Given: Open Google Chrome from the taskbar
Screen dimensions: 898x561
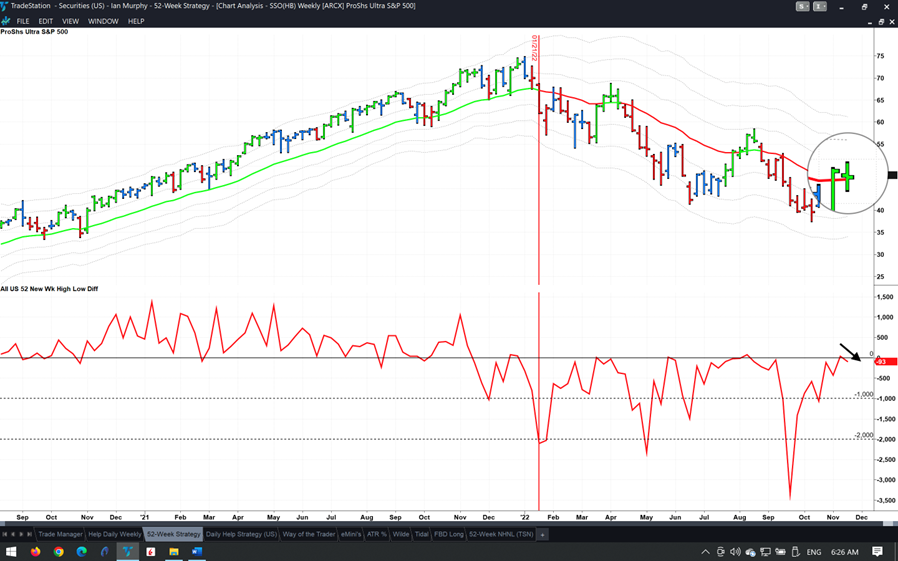Looking at the screenshot, I should click(59, 552).
